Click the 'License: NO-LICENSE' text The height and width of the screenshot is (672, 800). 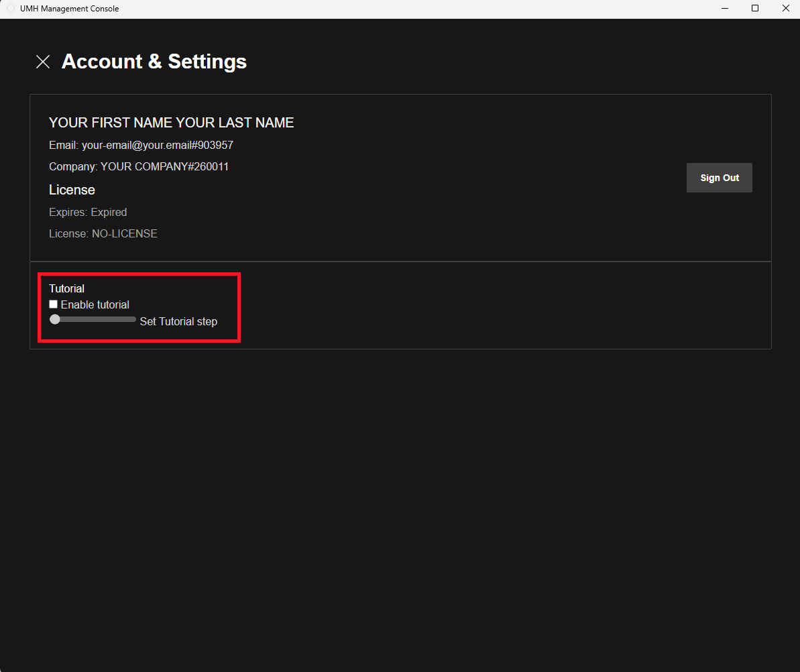pyautogui.click(x=103, y=233)
